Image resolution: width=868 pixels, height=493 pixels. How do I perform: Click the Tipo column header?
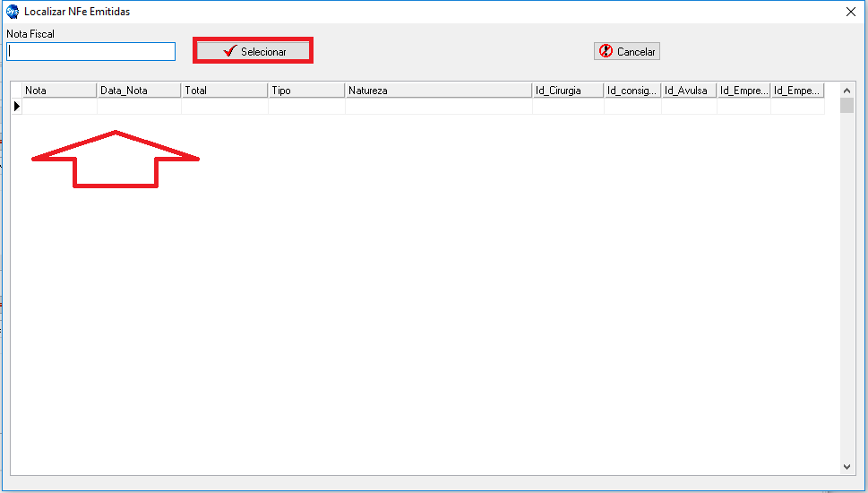click(x=305, y=91)
